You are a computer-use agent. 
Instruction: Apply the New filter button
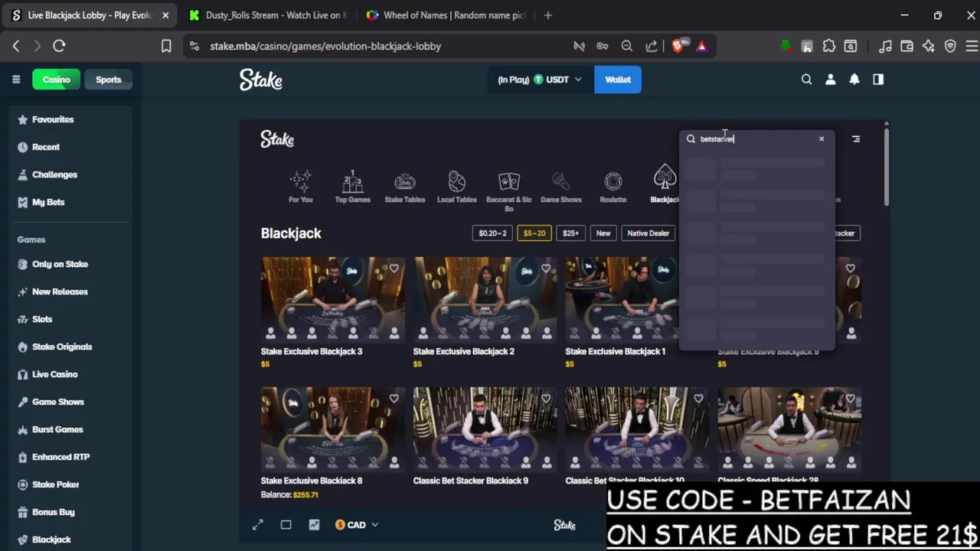coord(603,233)
